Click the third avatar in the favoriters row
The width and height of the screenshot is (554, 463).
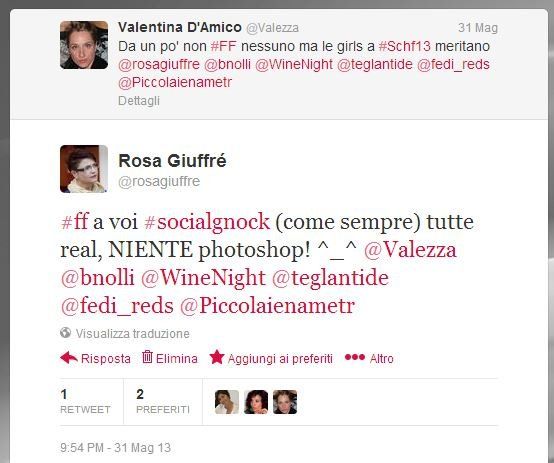(x=285, y=402)
